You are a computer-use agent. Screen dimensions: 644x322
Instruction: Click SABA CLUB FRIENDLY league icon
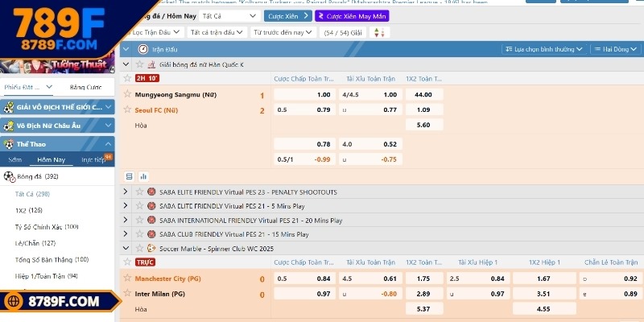(x=151, y=234)
